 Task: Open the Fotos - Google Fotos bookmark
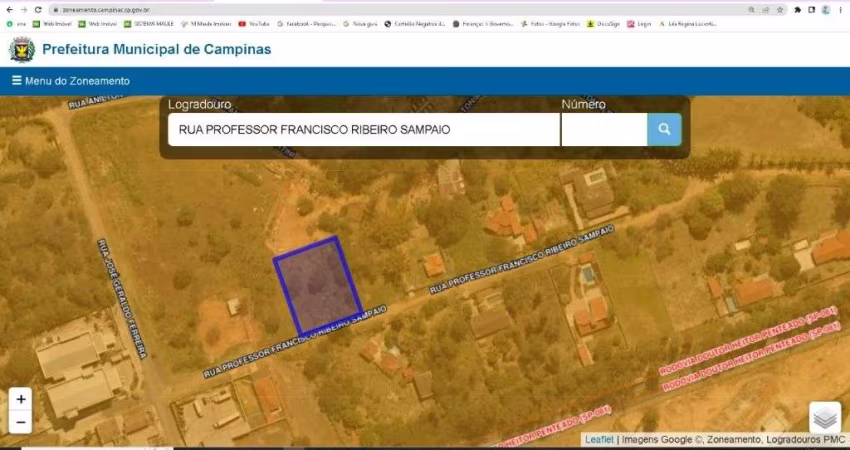coord(550,24)
